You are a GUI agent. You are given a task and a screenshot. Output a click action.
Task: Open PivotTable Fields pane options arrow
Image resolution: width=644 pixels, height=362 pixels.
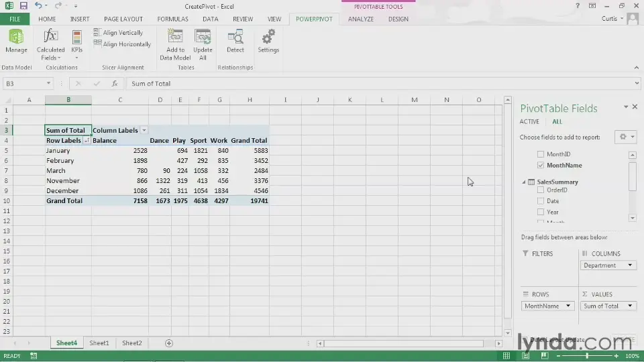(625, 107)
